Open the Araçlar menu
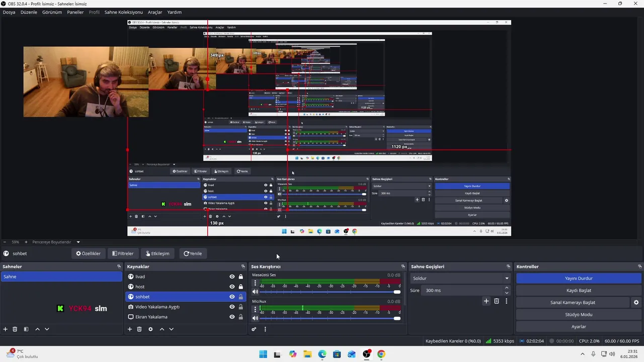Viewport: 644px width, 362px height. click(154, 12)
